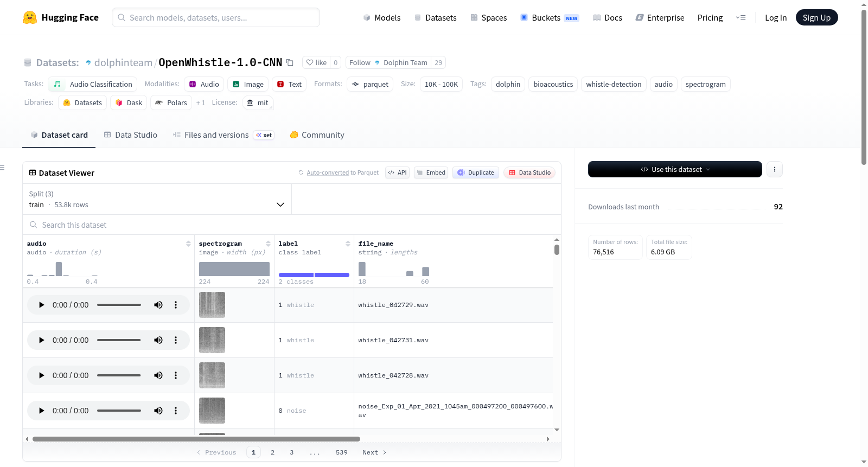Viewport: 868px width, 467px height.
Task: Open Docs in the top navigation
Action: coord(608,18)
